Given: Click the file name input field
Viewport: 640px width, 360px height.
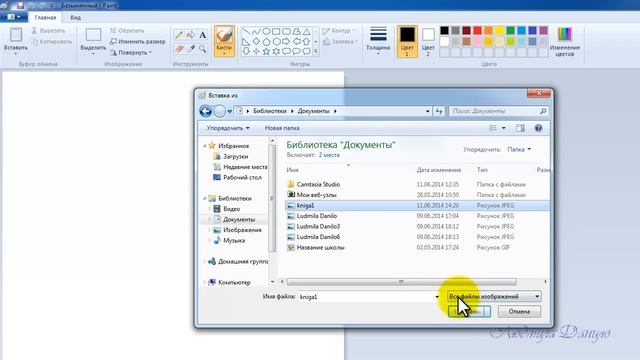Looking at the screenshot, I should click(x=366, y=297).
